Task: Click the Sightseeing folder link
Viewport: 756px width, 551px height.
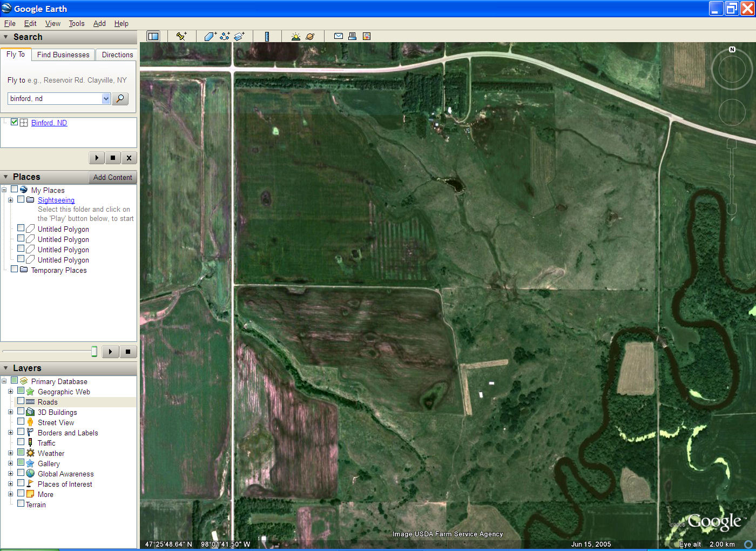Action: click(56, 200)
